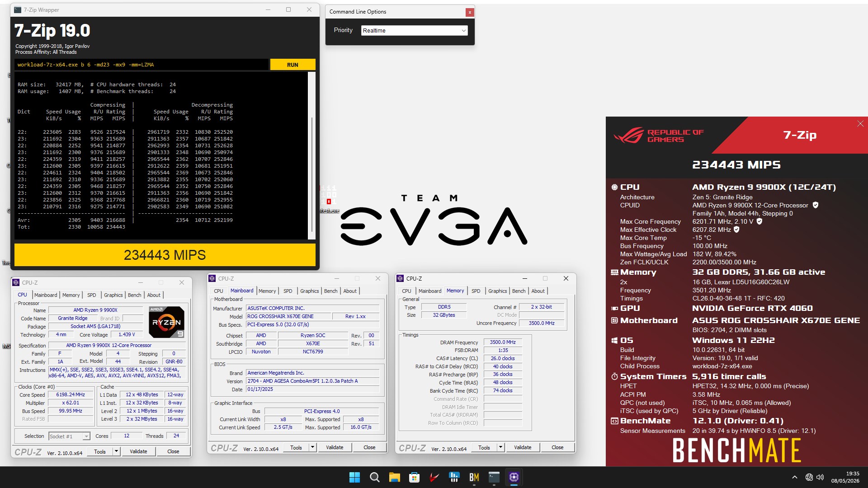
Task: Click the Windows OS icon in BenchMate panel
Action: 614,340
